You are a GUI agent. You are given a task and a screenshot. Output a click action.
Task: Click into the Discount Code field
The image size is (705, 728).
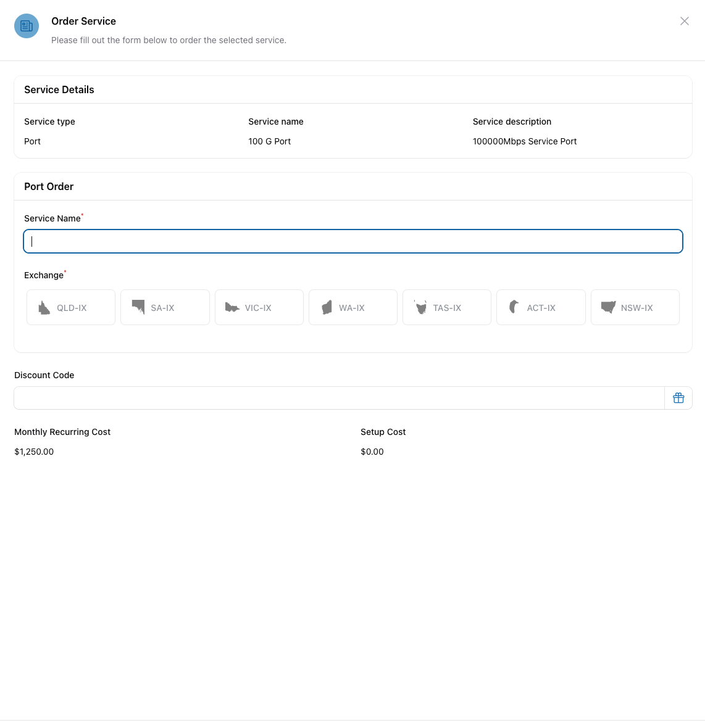point(338,398)
